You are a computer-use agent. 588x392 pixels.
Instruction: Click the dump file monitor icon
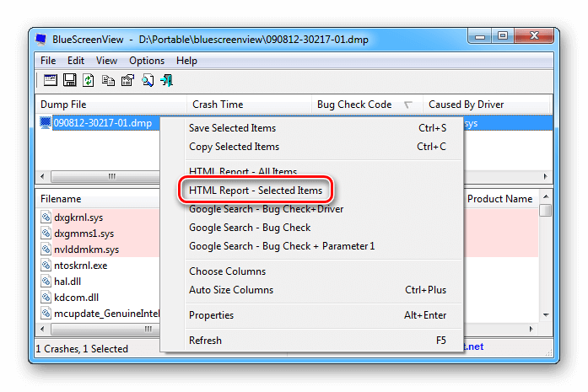pos(46,123)
